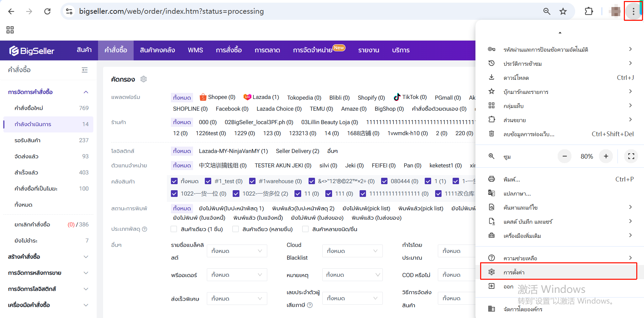
Task: Open the apps grid icon in bookmarks bar
Action: 10,30
